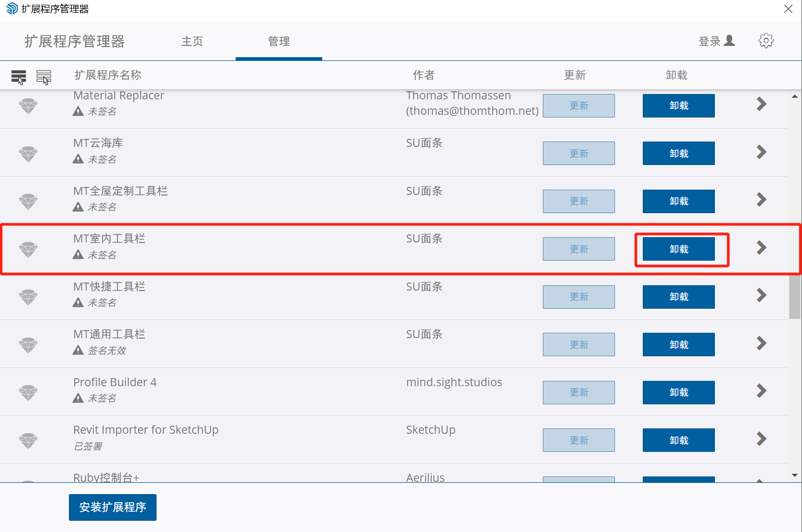Expand MT通用工具栏 details chevron
The height and width of the screenshot is (532, 802).
tap(762, 343)
